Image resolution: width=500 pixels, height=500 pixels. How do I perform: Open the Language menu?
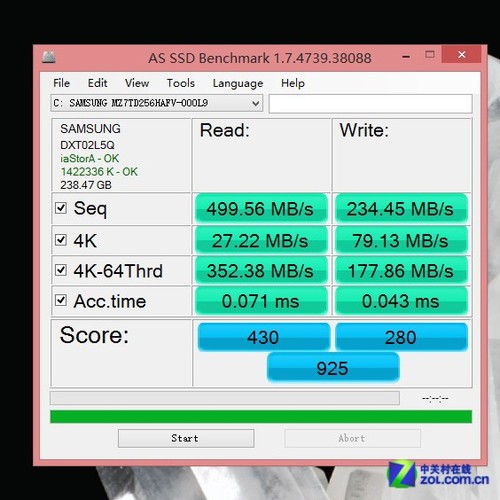[x=238, y=83]
